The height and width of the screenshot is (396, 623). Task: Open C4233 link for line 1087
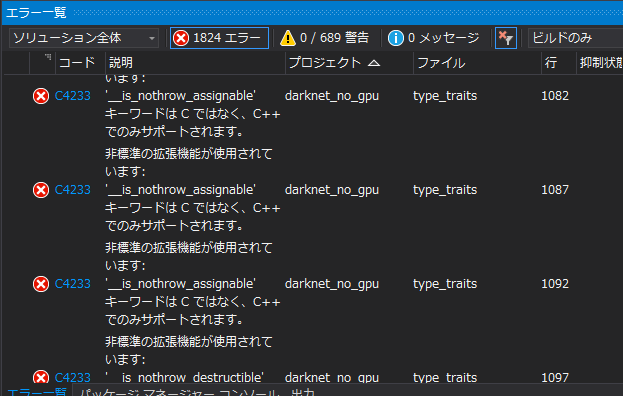(73, 190)
